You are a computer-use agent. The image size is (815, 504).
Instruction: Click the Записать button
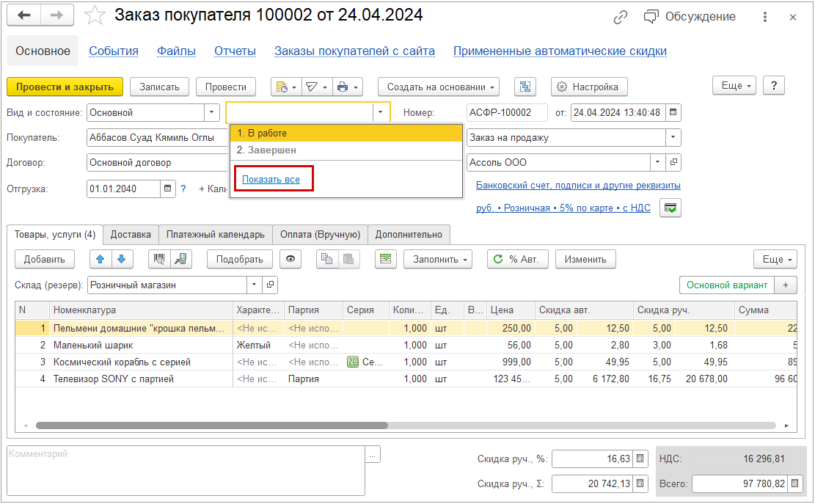(159, 87)
